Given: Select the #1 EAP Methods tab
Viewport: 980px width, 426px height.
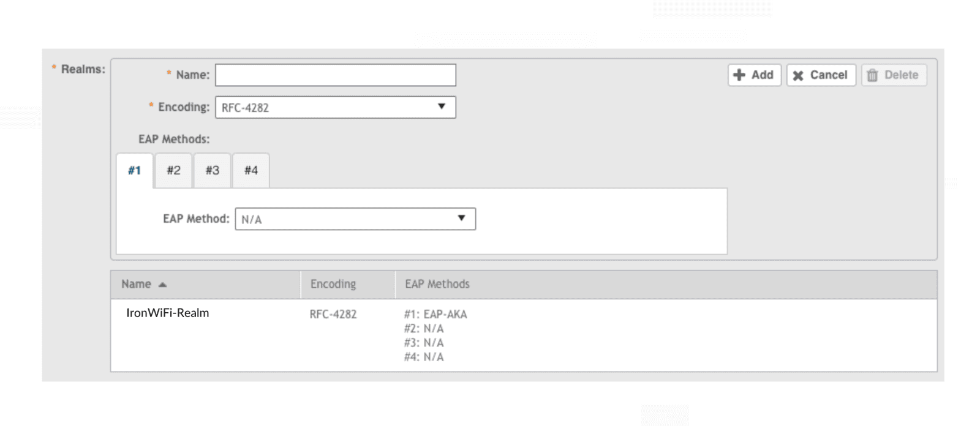Looking at the screenshot, I should (135, 171).
